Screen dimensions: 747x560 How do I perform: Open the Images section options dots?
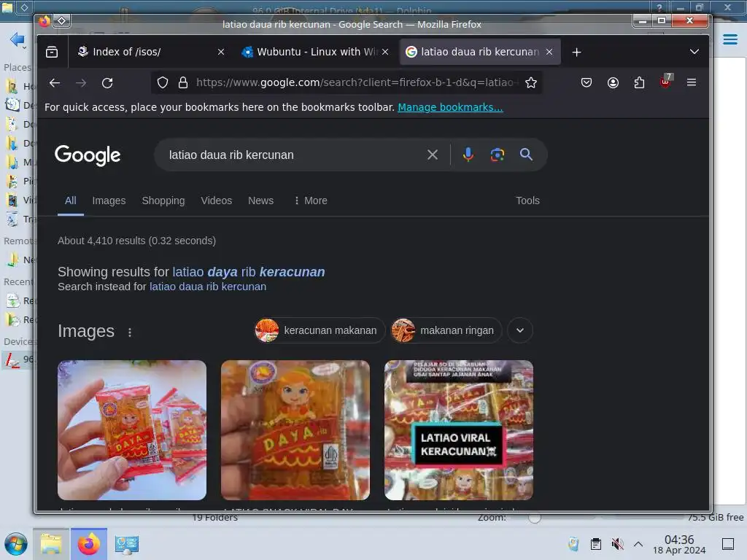pos(130,332)
